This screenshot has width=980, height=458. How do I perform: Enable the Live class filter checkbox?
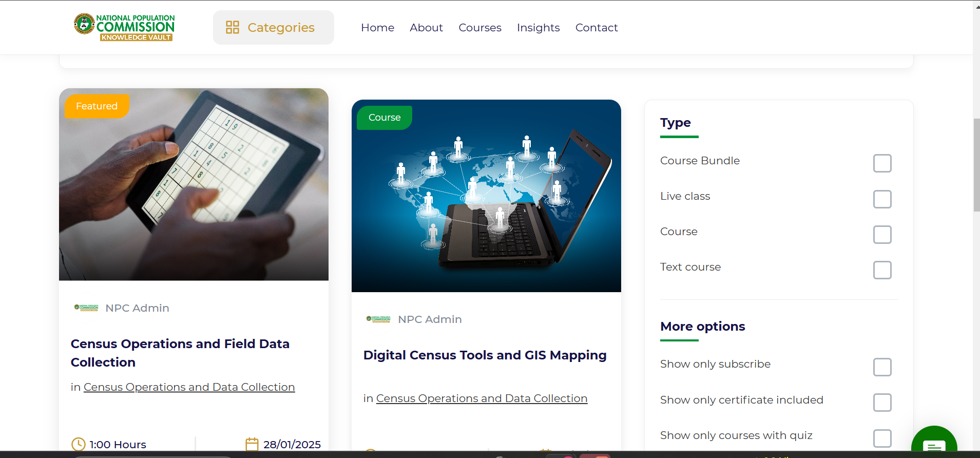click(882, 199)
